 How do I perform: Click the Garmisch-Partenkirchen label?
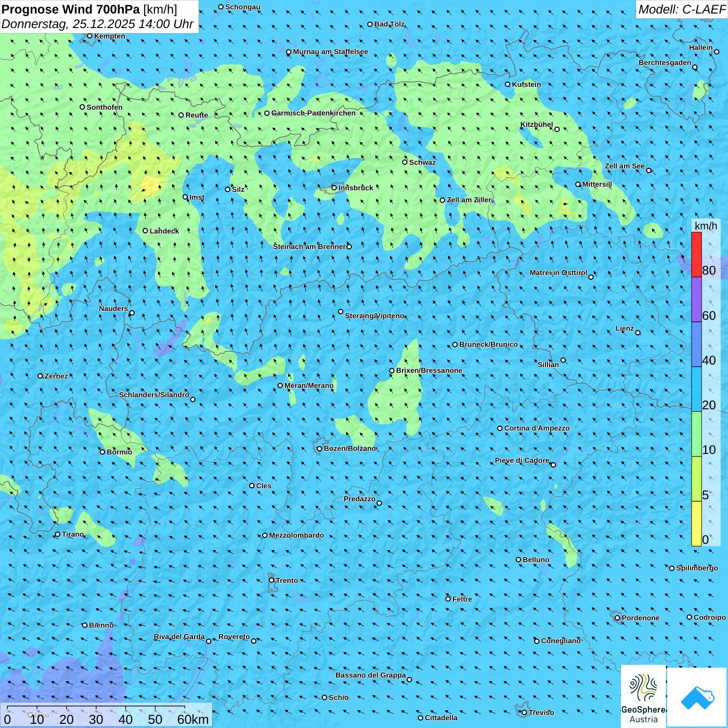314,113
